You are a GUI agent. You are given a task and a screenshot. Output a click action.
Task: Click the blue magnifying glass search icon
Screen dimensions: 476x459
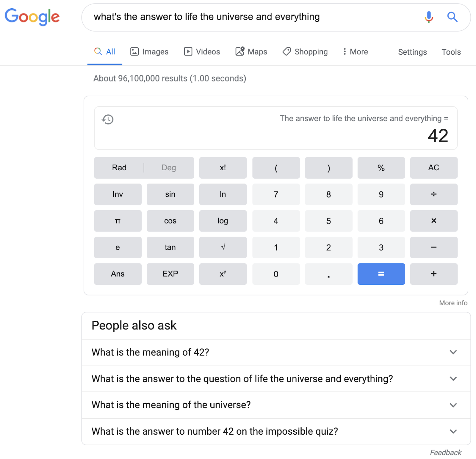point(452,17)
